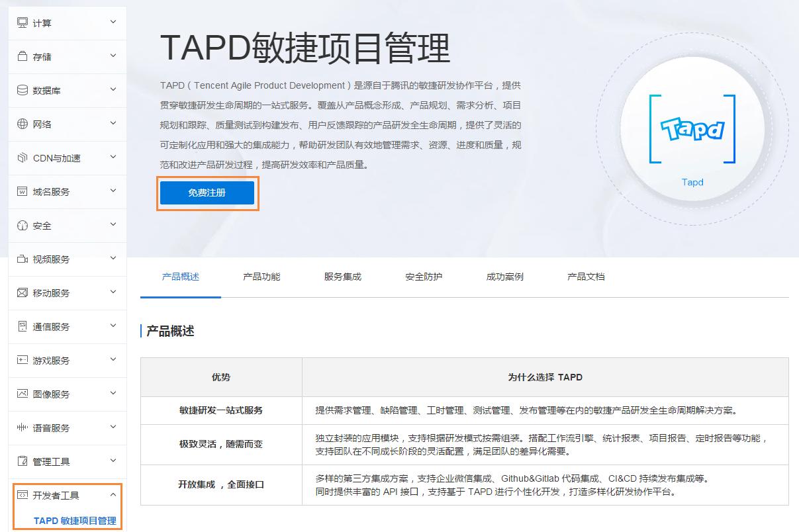Open the 产品文档 tab

pyautogui.click(x=586, y=277)
